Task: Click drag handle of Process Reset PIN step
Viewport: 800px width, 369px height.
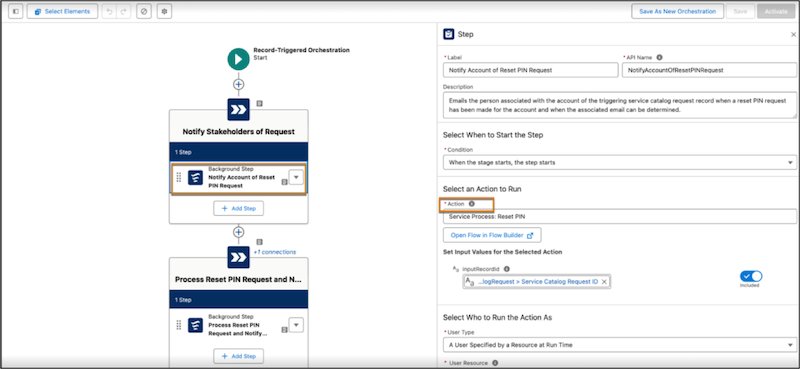Action: point(179,325)
